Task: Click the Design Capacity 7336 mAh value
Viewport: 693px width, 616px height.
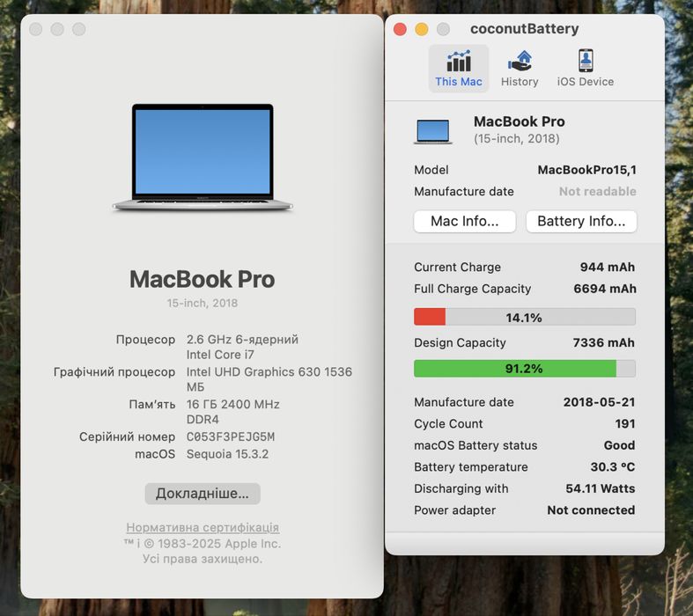Action: [604, 342]
